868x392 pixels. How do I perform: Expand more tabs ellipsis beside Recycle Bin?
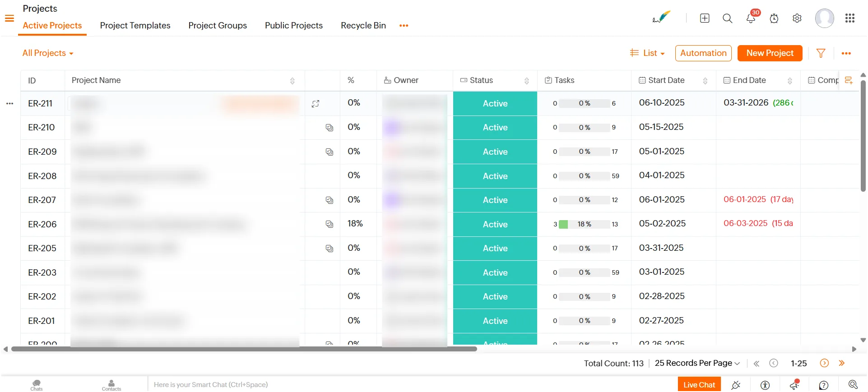pyautogui.click(x=404, y=26)
